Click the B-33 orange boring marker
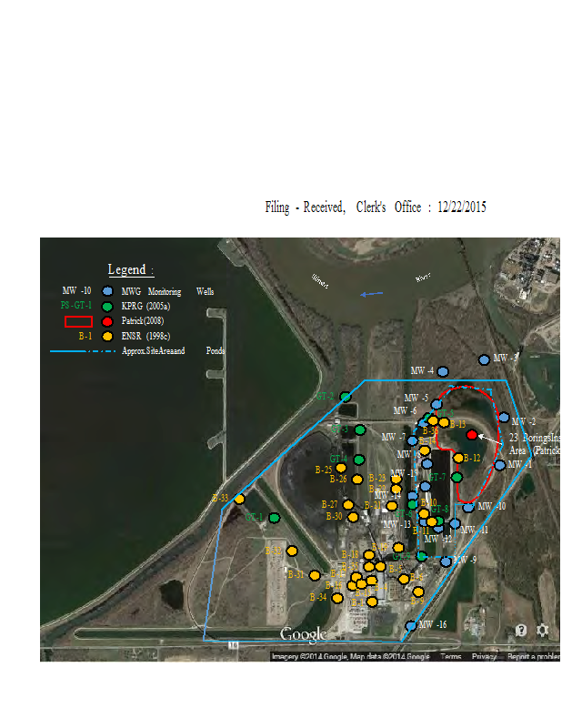 pos(240,499)
